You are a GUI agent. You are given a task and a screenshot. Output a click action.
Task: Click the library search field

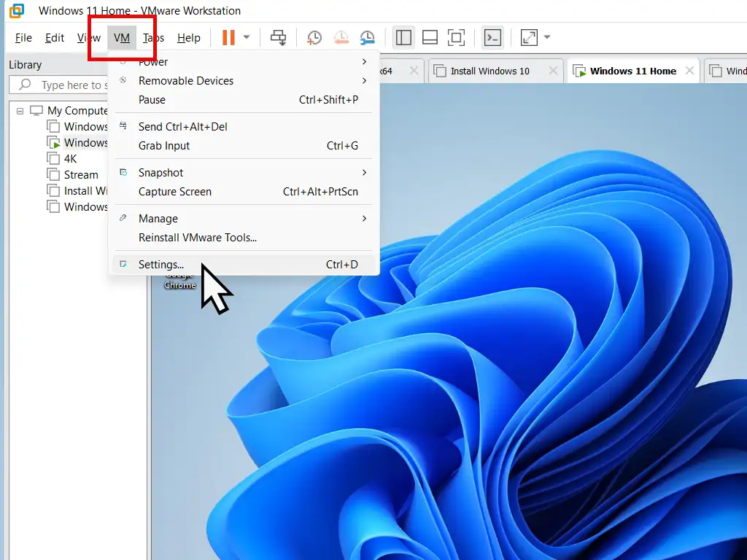[x=60, y=85]
